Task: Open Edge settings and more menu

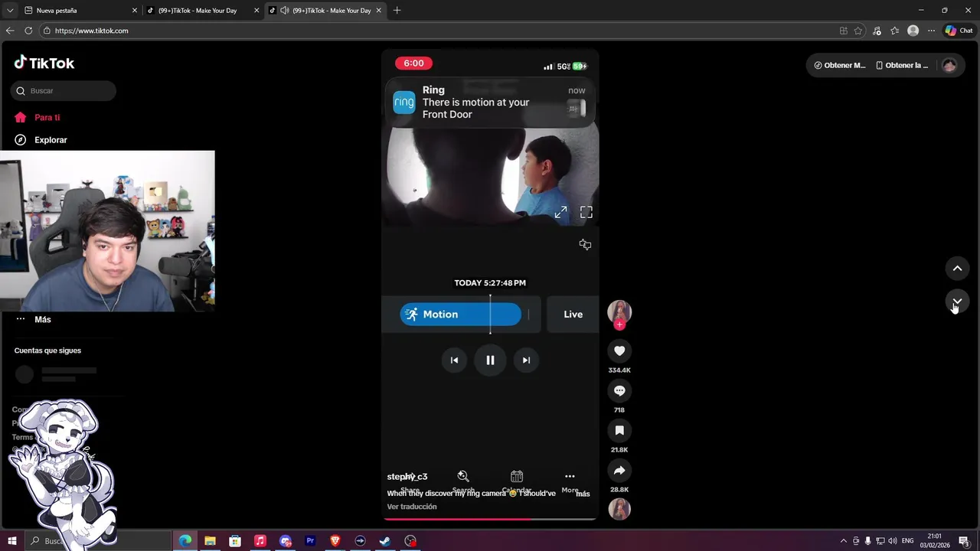Action: pos(931,31)
